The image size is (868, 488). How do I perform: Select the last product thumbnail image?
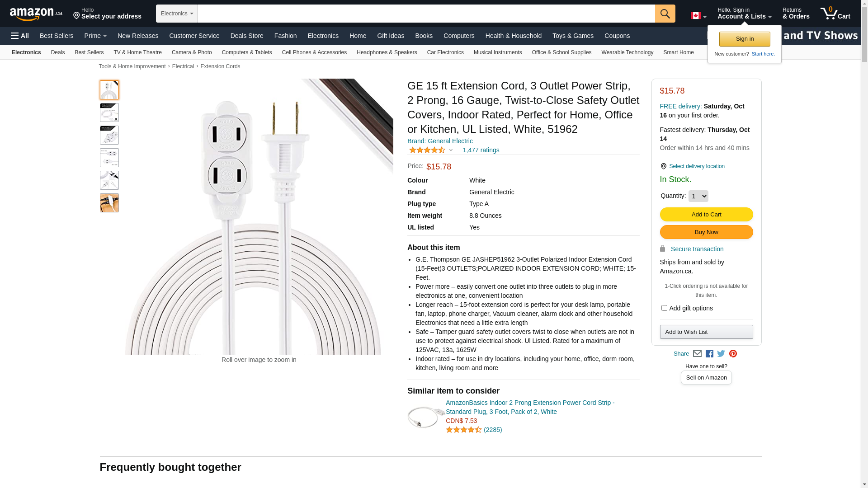click(109, 203)
